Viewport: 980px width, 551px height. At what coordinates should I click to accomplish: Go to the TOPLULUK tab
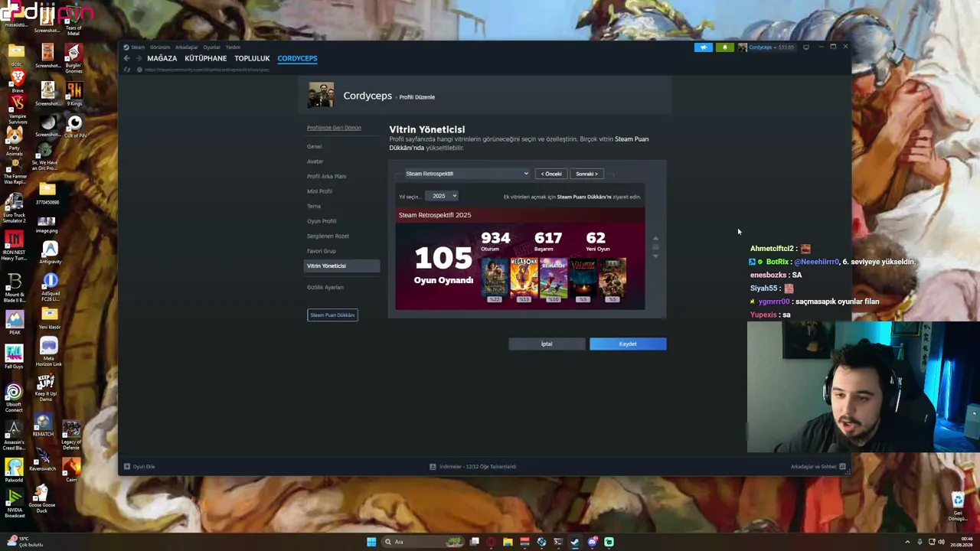(252, 58)
